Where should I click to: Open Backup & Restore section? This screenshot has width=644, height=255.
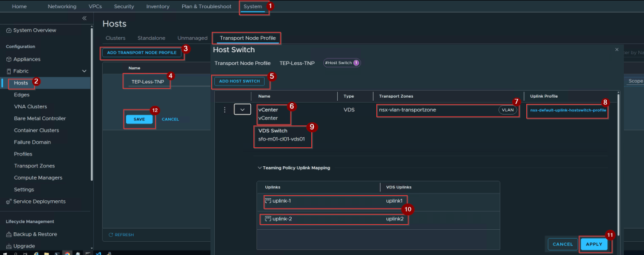[32, 234]
